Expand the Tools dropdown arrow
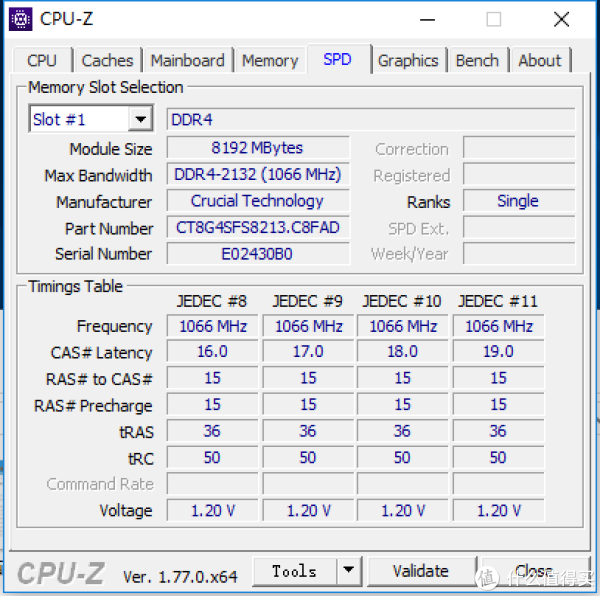 point(349,571)
